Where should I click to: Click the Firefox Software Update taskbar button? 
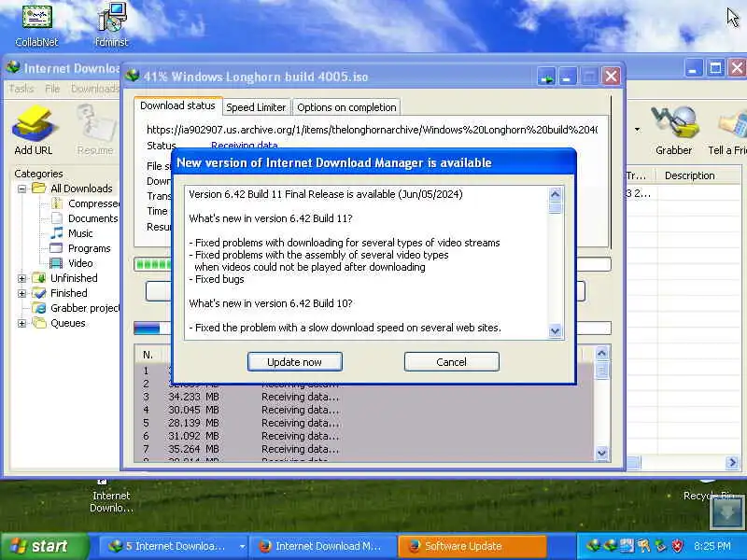[x=472, y=546]
